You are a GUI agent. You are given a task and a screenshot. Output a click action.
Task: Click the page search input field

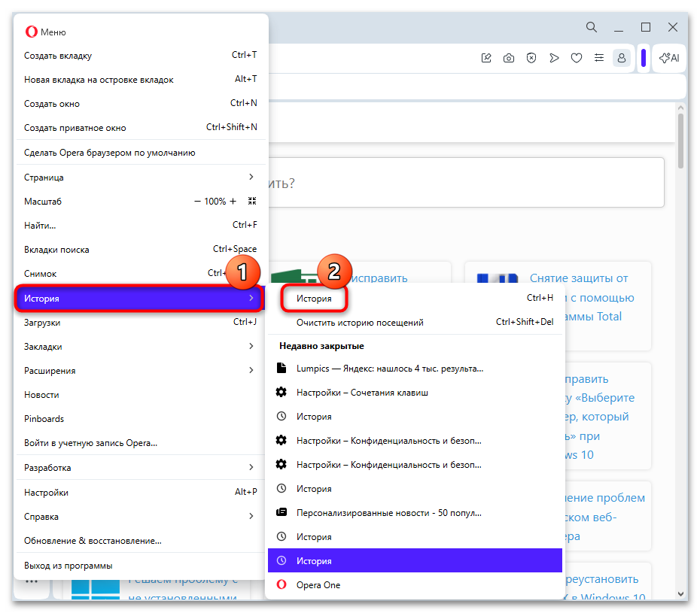466,183
